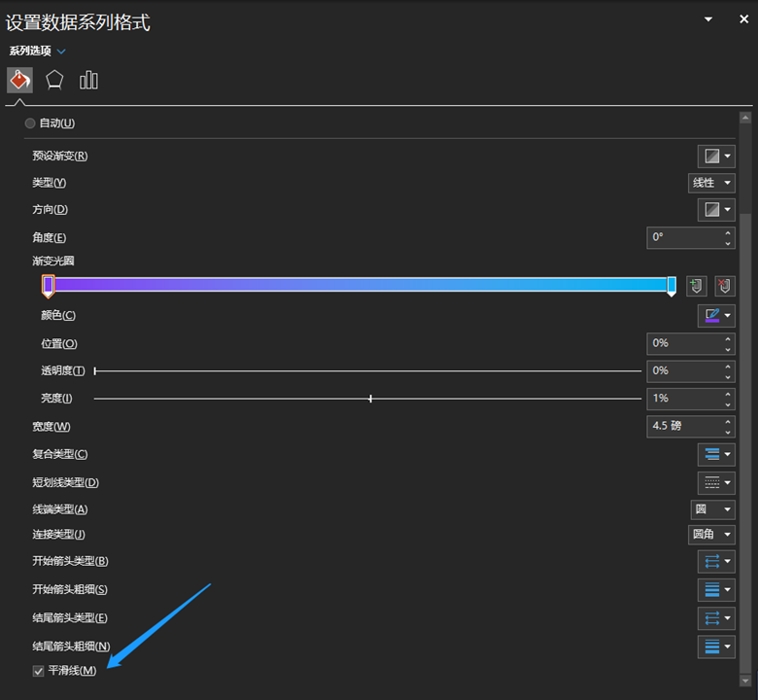
Task: Select the blue gradient stop on the right
Action: (x=672, y=286)
